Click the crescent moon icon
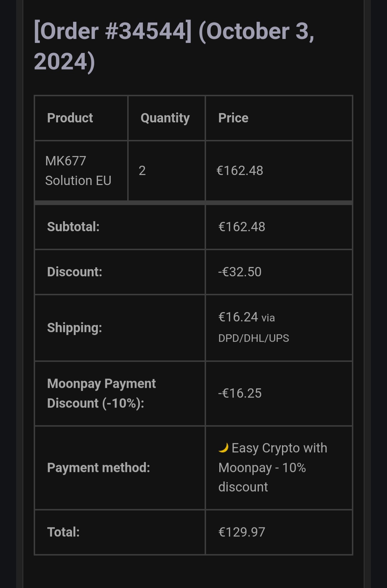Viewport: 387px width, 588px height. [x=223, y=448]
